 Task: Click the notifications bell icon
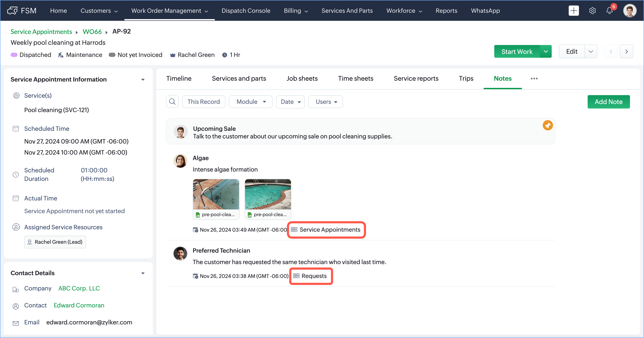coord(609,11)
